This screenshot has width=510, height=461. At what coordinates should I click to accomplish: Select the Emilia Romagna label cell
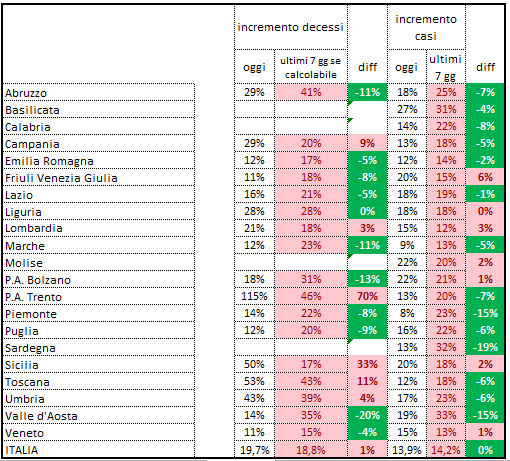tap(99, 160)
